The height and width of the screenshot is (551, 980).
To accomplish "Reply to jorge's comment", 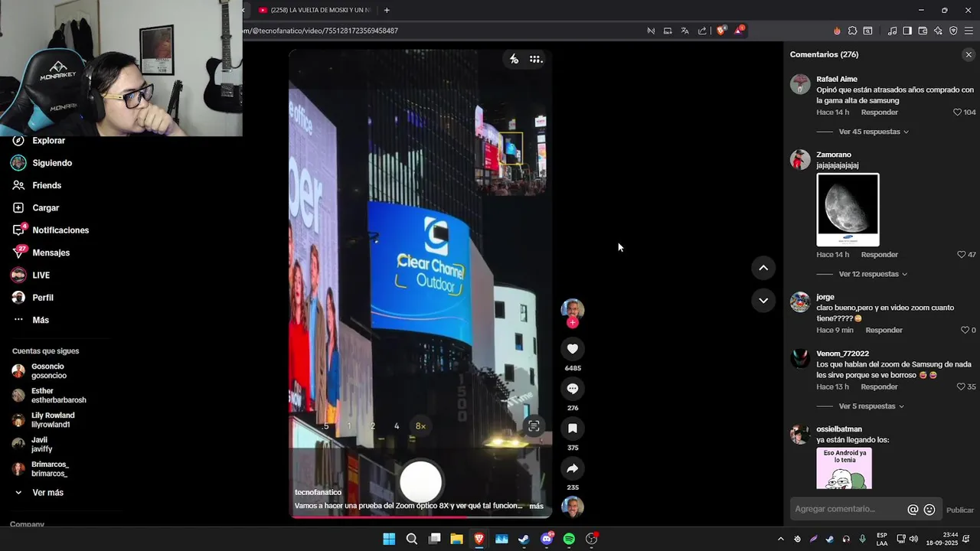I will pos(884,331).
